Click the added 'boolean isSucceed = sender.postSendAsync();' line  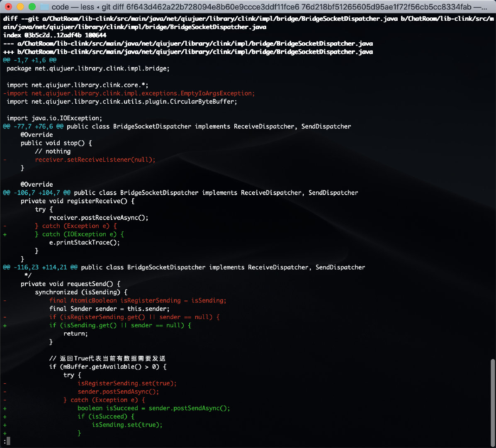(154, 408)
